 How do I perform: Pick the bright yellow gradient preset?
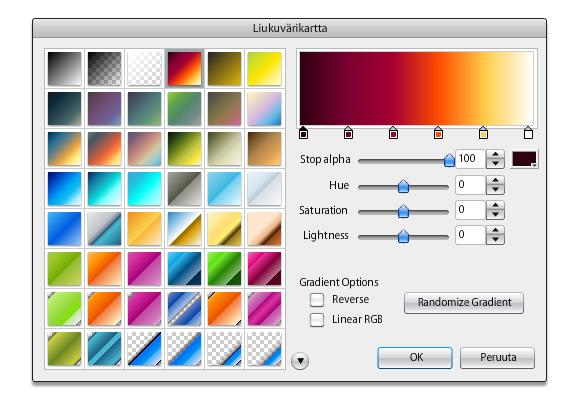pyautogui.click(x=264, y=69)
